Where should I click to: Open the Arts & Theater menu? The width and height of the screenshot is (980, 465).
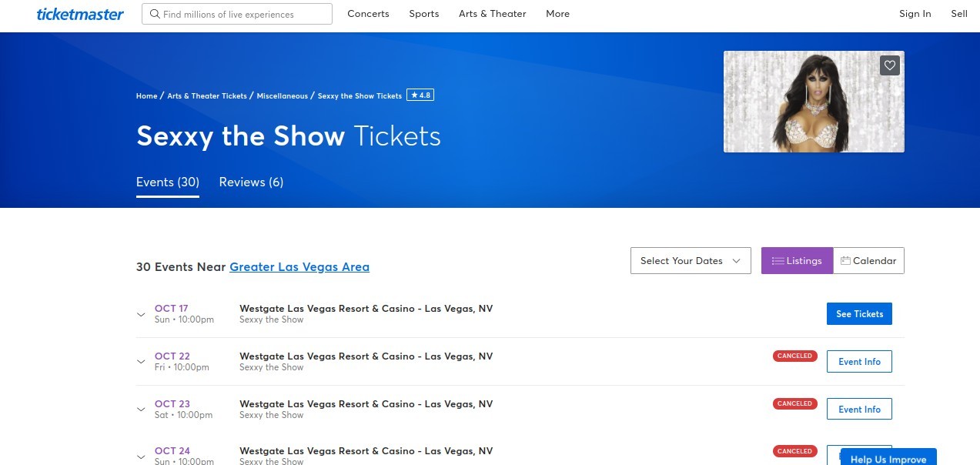492,14
